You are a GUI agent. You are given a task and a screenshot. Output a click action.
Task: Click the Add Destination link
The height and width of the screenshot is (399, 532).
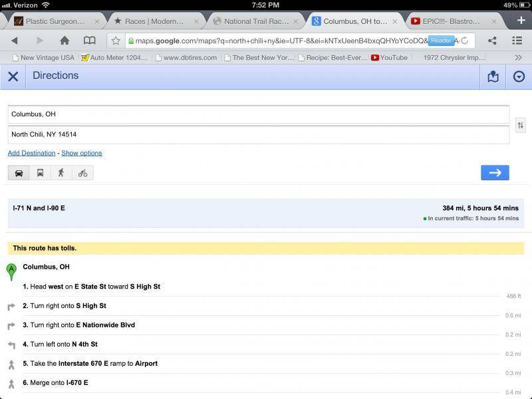pos(31,153)
